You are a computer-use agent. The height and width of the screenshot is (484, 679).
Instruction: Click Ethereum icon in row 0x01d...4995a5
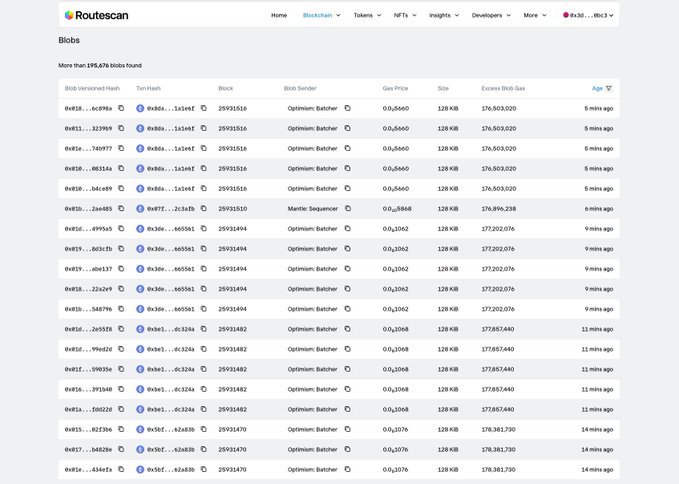pyautogui.click(x=140, y=229)
